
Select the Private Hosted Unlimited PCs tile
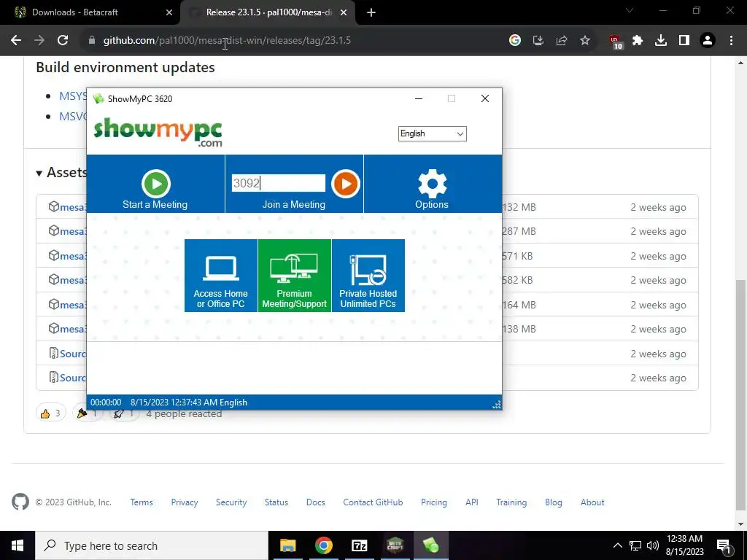point(368,276)
